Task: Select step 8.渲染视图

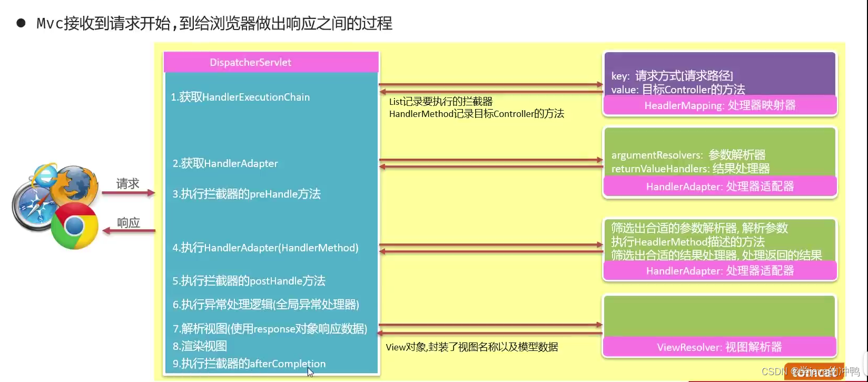Action: 200,346
